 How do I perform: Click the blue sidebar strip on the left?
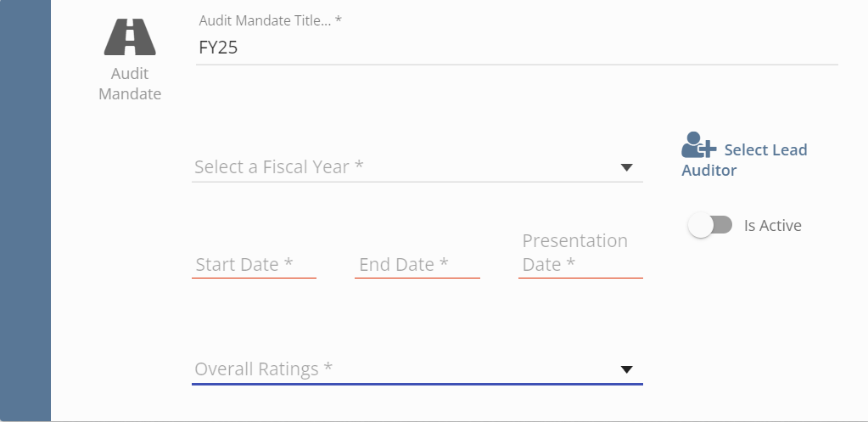[x=25, y=211]
